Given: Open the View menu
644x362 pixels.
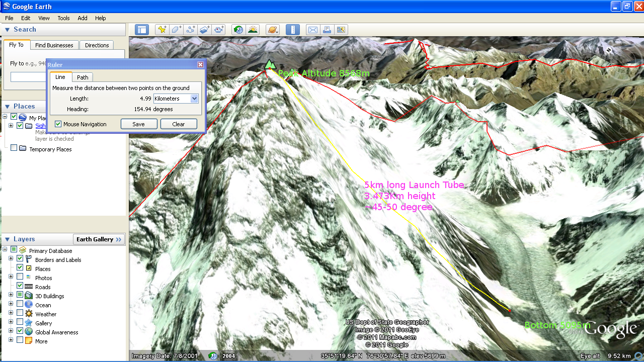Looking at the screenshot, I should pos(44,18).
